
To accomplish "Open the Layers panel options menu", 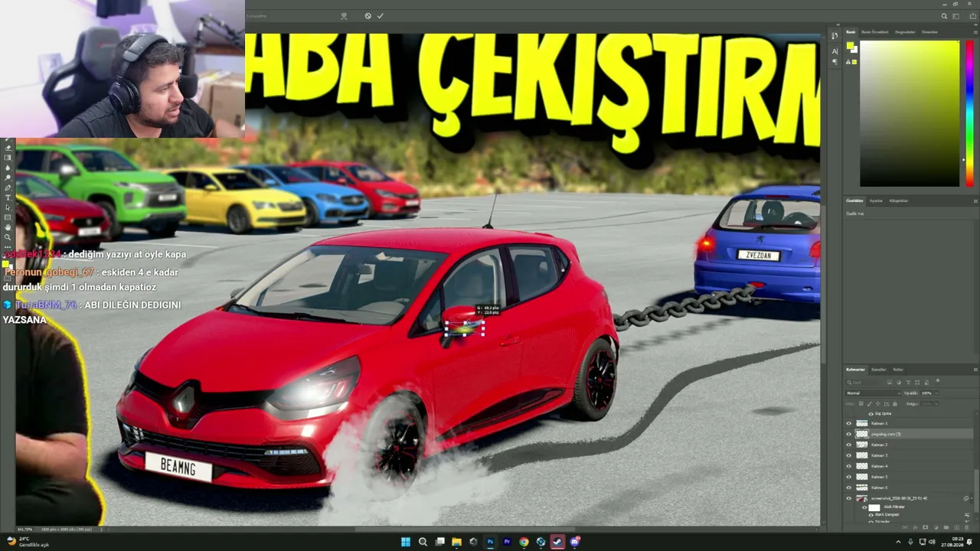I will point(975,370).
